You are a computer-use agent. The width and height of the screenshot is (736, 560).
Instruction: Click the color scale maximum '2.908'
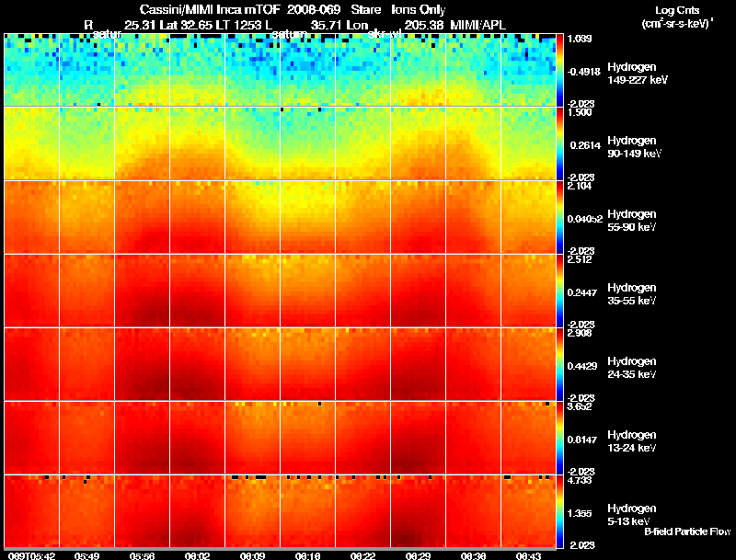[x=580, y=334]
